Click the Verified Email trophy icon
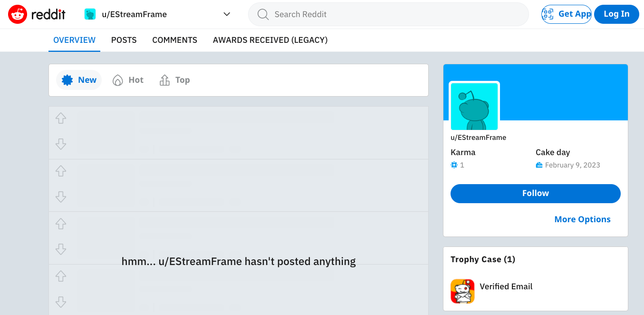The image size is (644, 315). click(x=462, y=291)
